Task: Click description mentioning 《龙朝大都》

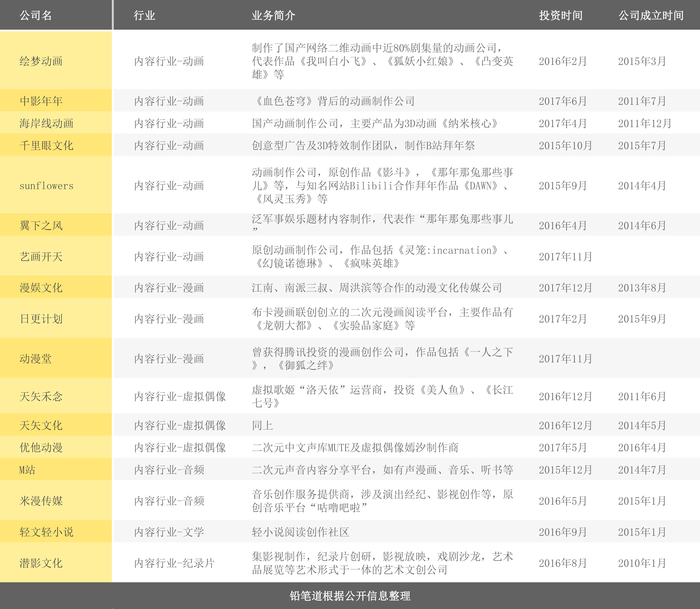Action: click(383, 319)
